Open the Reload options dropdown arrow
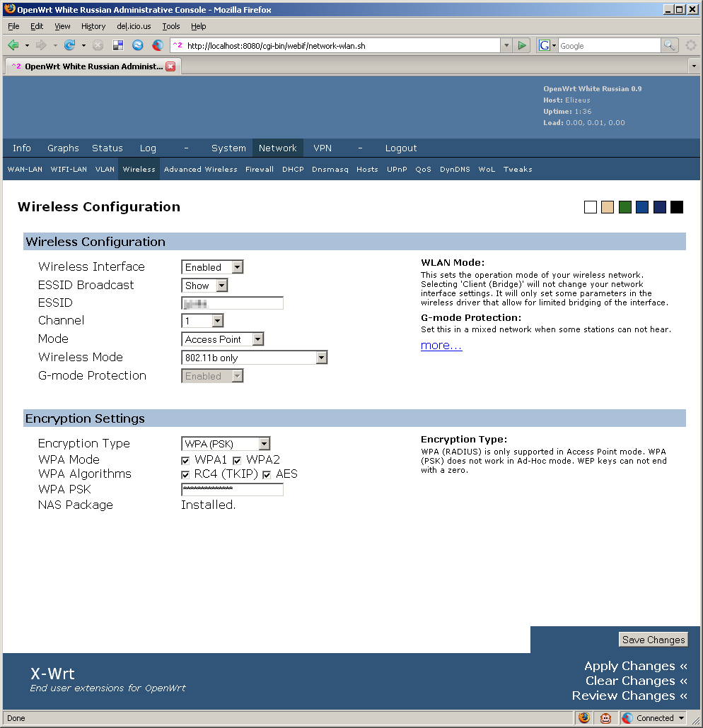This screenshot has height=728, width=703. (x=83, y=45)
